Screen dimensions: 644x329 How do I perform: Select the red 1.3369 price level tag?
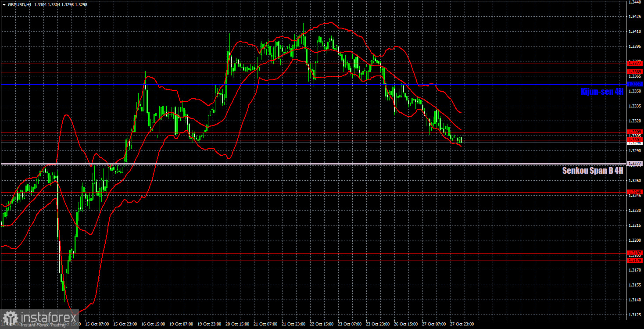(x=635, y=72)
